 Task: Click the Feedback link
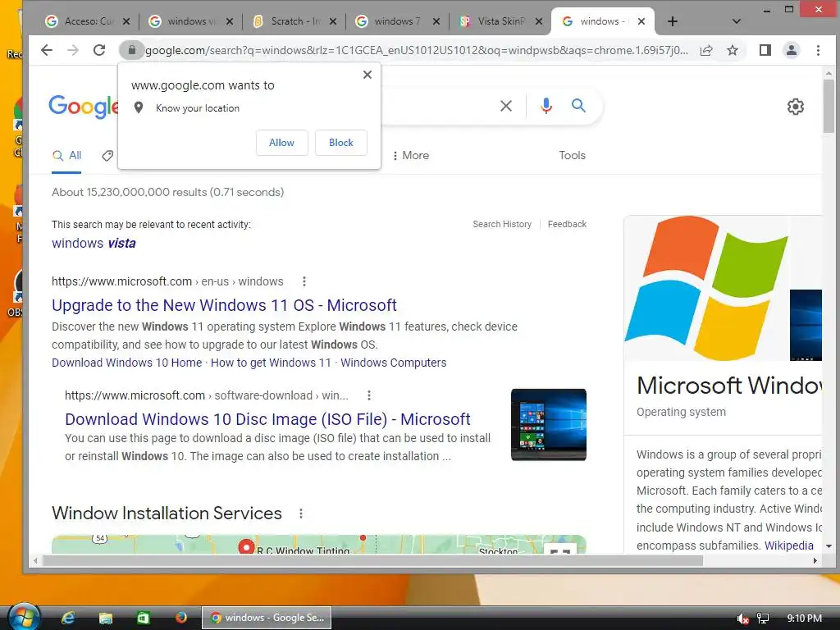[x=567, y=224]
